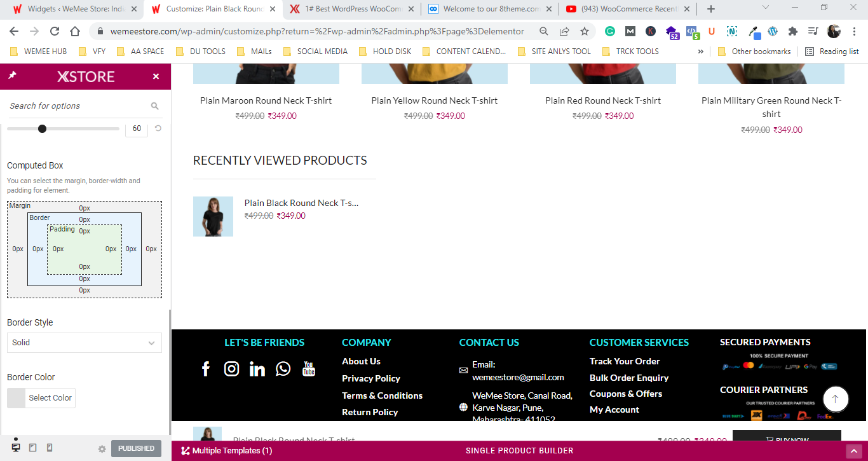Open the Facebook social link in footer
The image size is (868, 461).
(206, 369)
